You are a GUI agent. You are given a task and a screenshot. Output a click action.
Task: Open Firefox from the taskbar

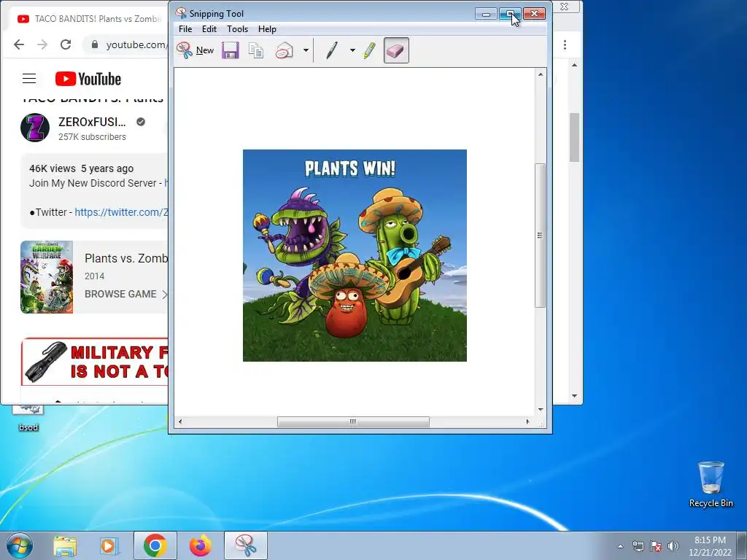coord(200,545)
